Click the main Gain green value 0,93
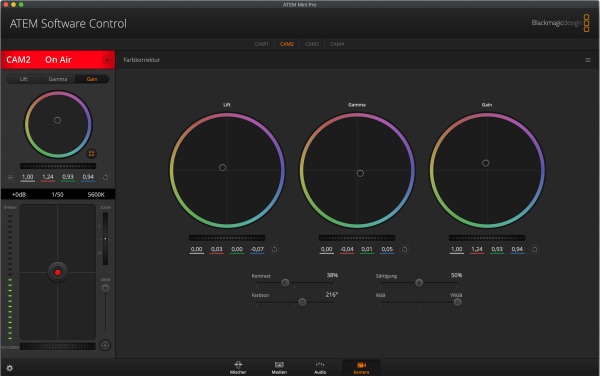 coord(497,249)
